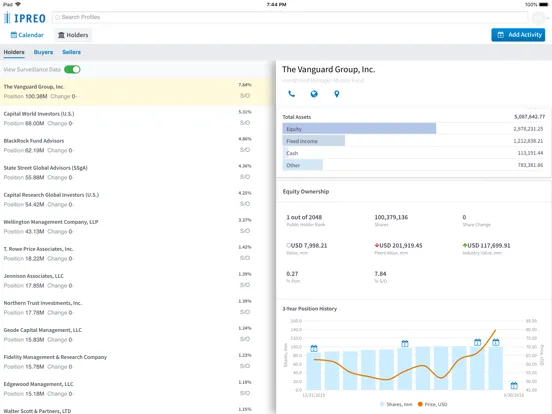Switch to the Buyers tab

pyautogui.click(x=43, y=52)
